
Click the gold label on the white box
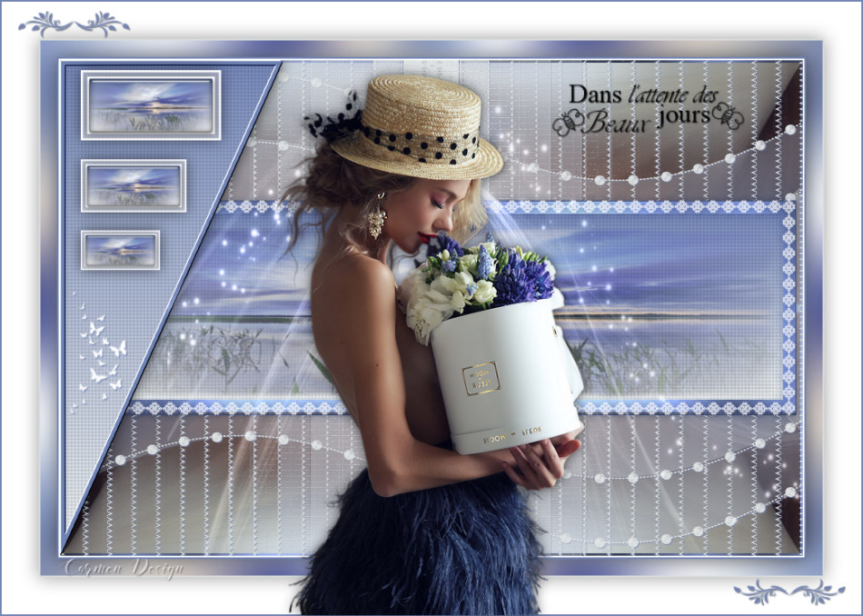pos(480,377)
